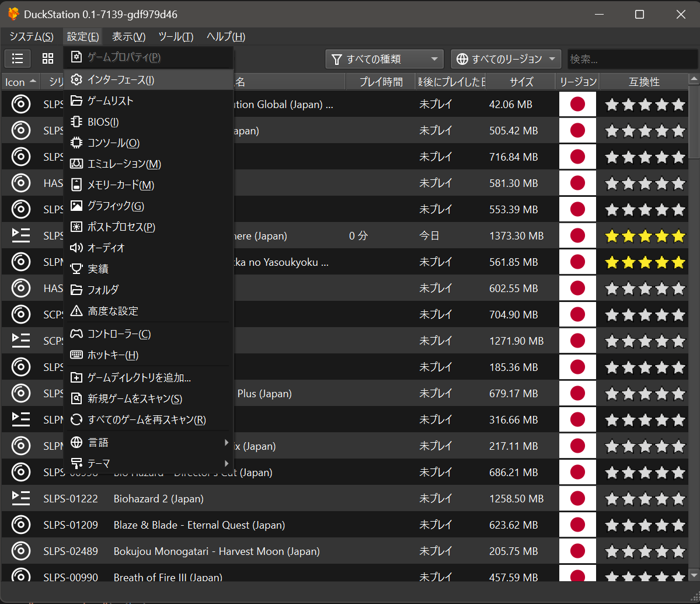Click the Advanced settings (高度な設定) warning icon

tap(76, 311)
